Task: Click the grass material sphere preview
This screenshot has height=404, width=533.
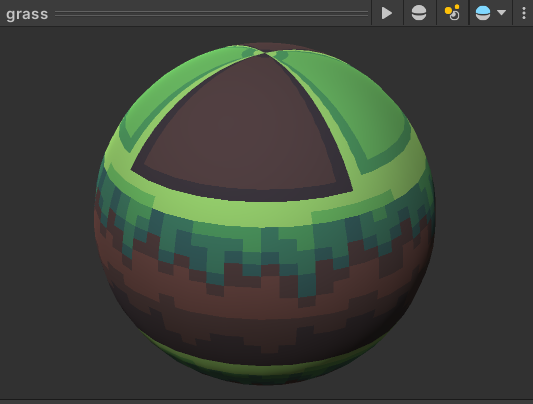Action: (264, 214)
